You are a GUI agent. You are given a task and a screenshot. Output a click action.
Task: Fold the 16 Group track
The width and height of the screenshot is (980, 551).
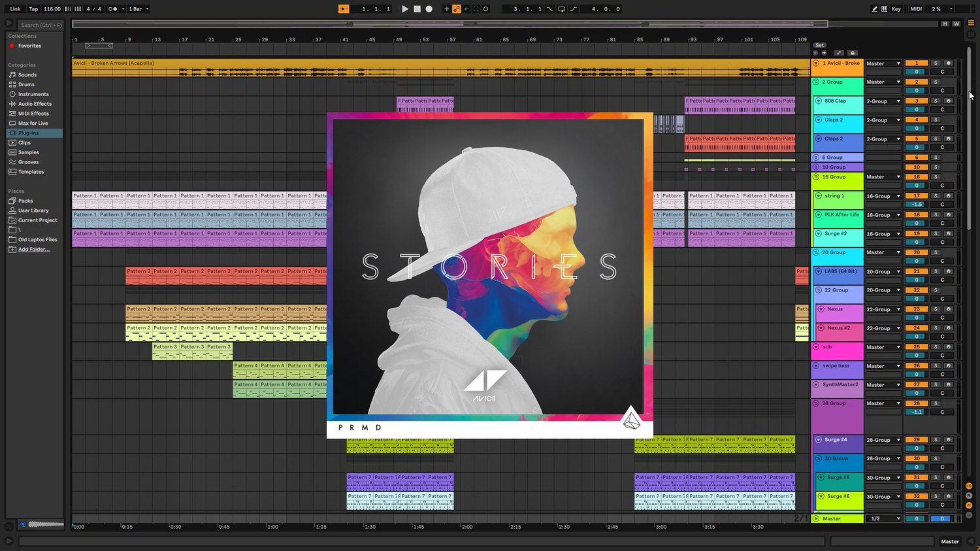click(816, 177)
